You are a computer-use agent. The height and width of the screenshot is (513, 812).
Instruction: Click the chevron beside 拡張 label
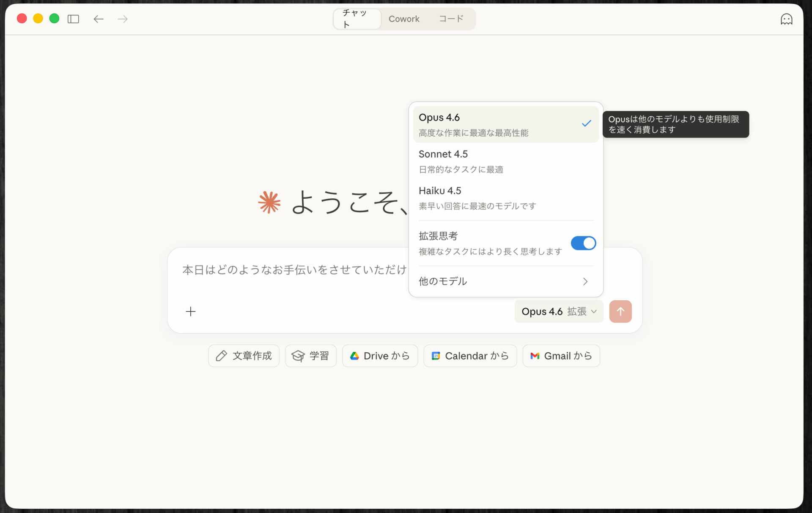point(594,311)
